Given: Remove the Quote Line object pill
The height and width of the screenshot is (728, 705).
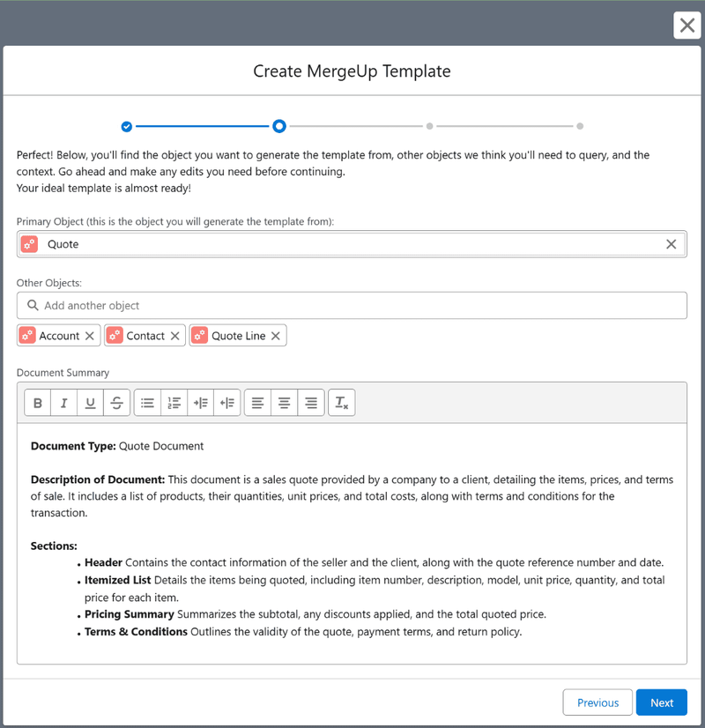Looking at the screenshot, I should coord(276,336).
